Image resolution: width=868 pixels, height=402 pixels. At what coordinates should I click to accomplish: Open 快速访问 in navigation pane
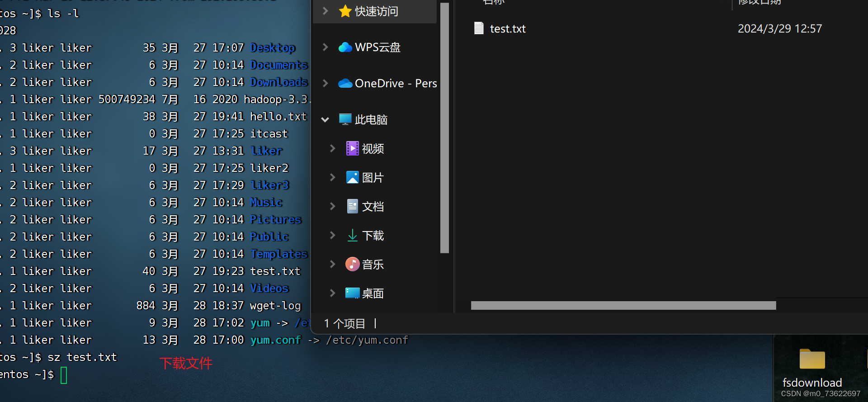click(377, 11)
